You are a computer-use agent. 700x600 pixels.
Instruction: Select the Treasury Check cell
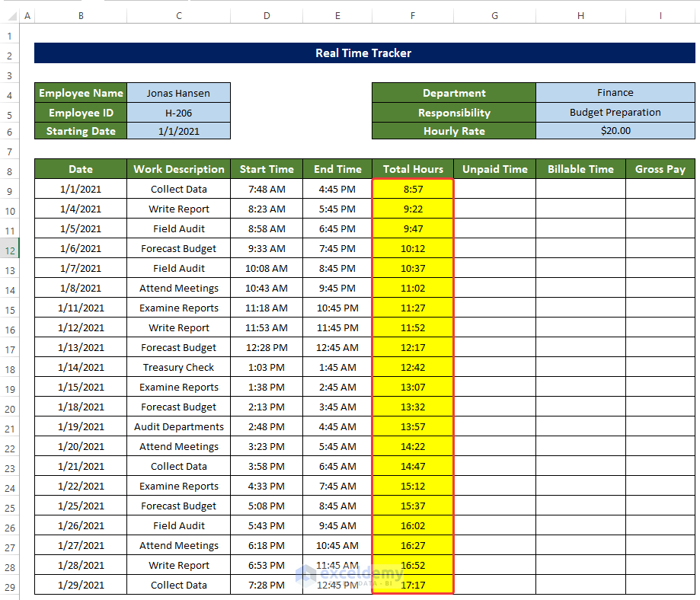178,367
